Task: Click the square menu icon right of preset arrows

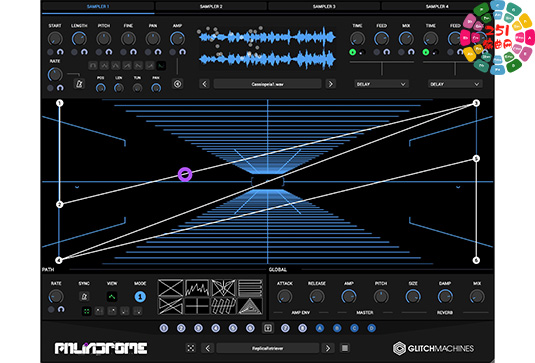Action: pyautogui.click(x=345, y=348)
